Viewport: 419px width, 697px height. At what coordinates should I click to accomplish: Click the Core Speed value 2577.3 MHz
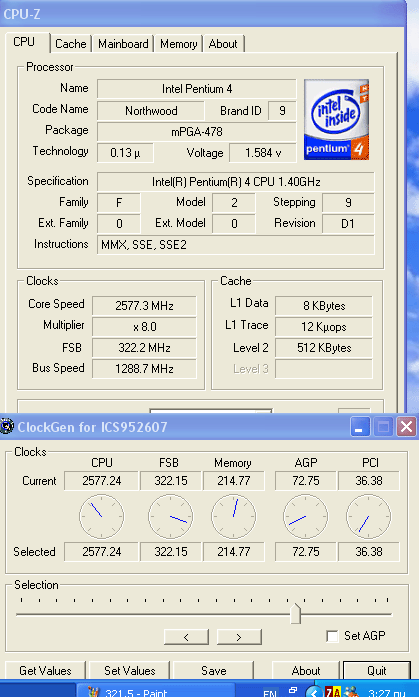point(144,306)
